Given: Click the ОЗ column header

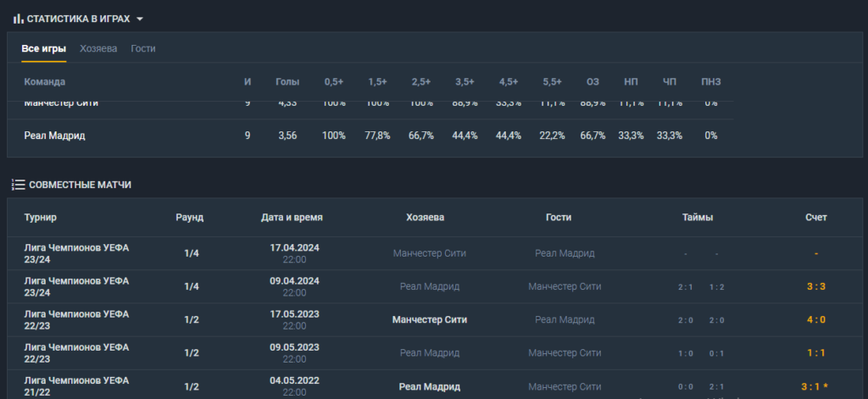Looking at the screenshot, I should tap(593, 82).
